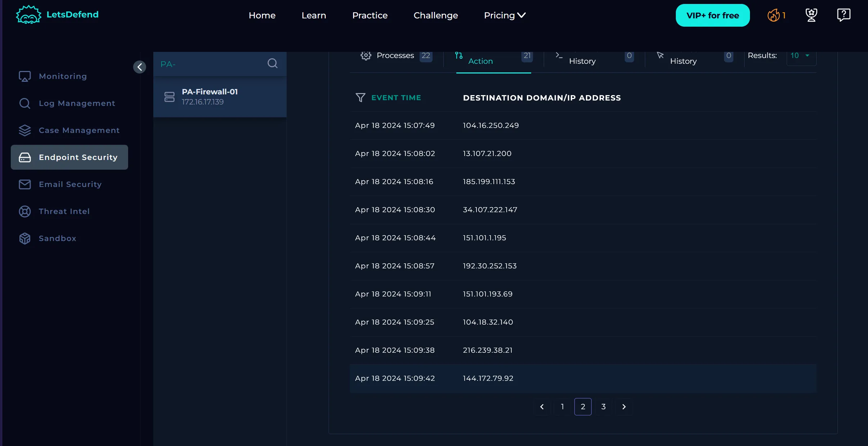This screenshot has width=868, height=446.
Task: Open the streak flame icon
Action: click(x=773, y=15)
